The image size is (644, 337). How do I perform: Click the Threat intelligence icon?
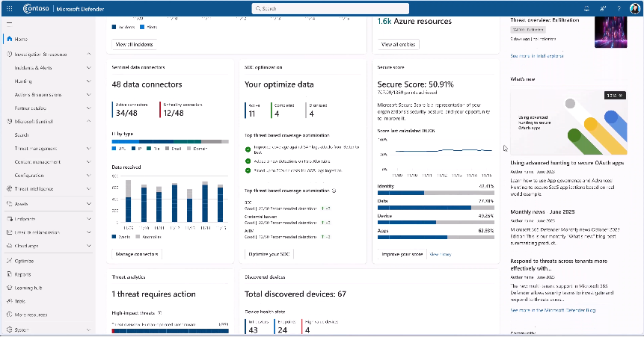click(x=10, y=189)
